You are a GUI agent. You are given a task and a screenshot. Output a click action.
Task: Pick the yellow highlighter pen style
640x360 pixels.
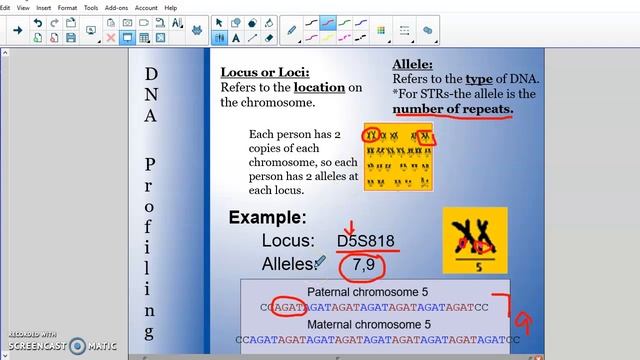point(328,38)
